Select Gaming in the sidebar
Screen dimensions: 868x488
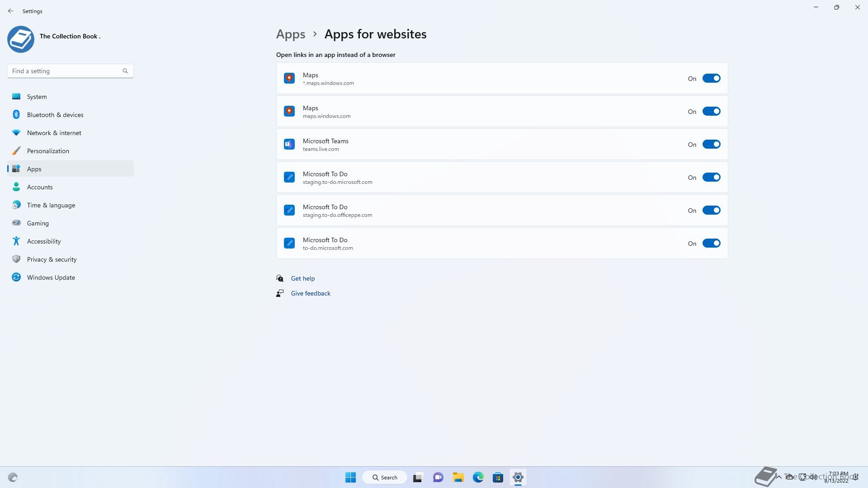[x=71, y=223]
